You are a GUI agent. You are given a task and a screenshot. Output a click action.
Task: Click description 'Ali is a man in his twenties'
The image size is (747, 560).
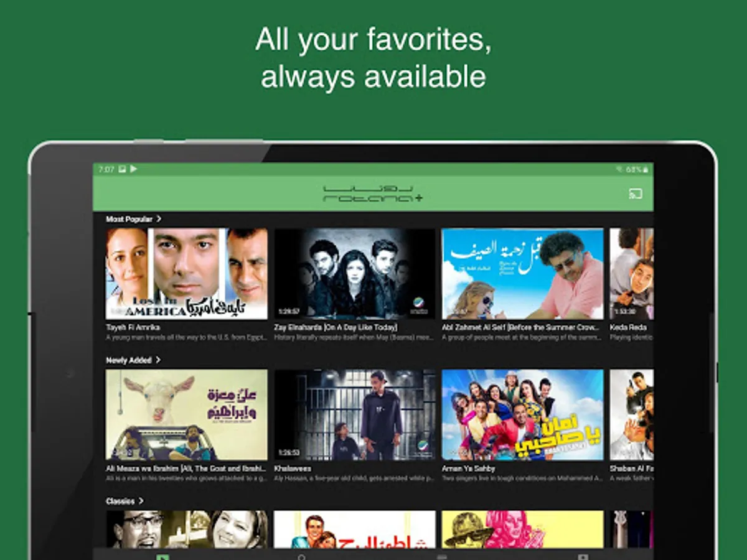186,478
